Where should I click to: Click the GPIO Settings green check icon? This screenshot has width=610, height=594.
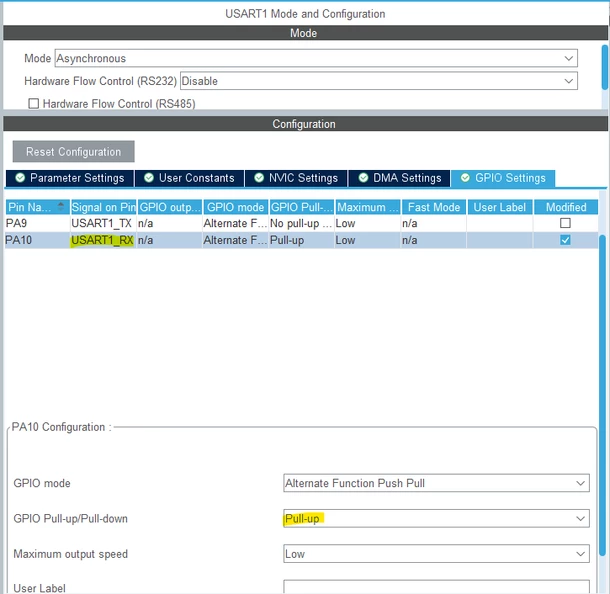465,178
